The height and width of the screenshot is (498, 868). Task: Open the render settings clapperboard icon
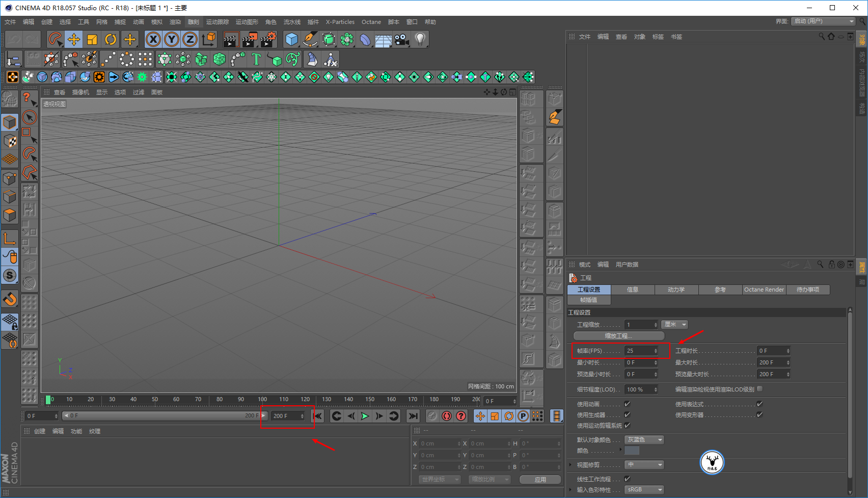[268, 39]
